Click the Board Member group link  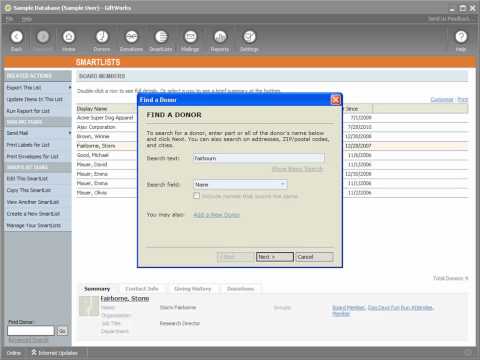tap(349, 307)
